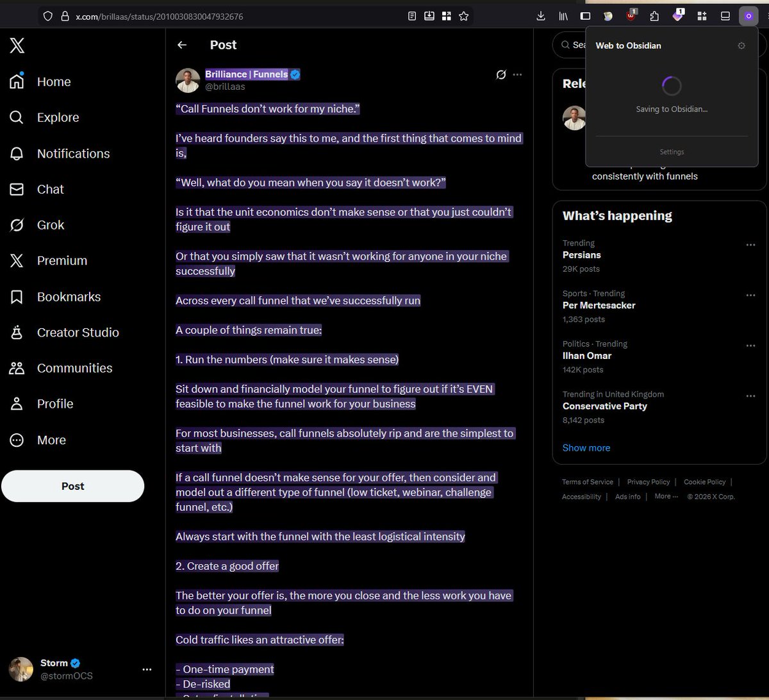Open the Brilliance | Funnels author avatar
The width and height of the screenshot is (769, 700).
pos(188,81)
